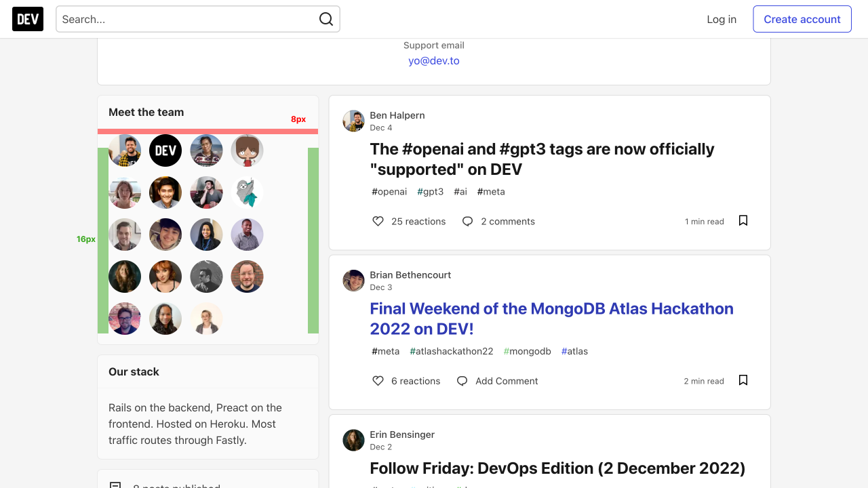Open comments on the #openai tags announcement post
The width and height of the screenshot is (868, 488).
pos(498,221)
